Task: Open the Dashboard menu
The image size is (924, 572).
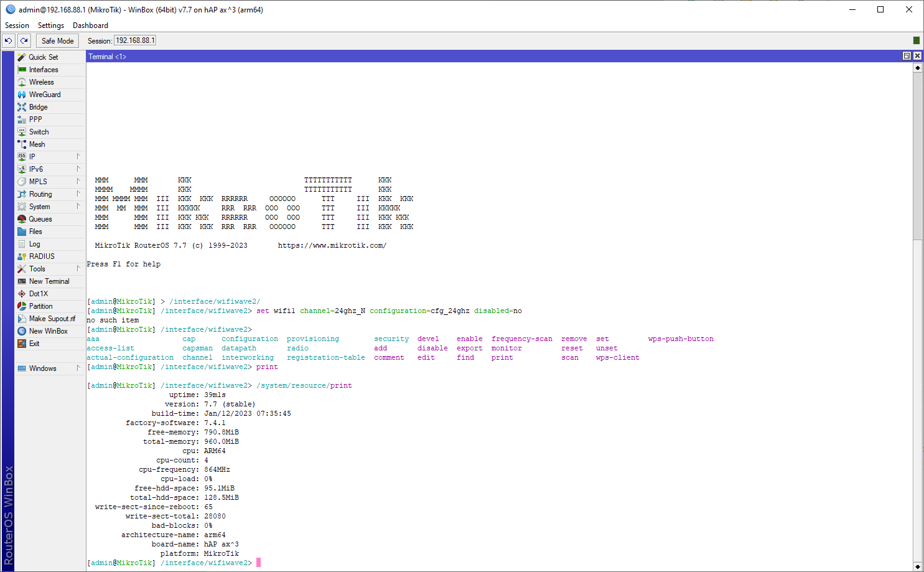Action: coord(90,26)
